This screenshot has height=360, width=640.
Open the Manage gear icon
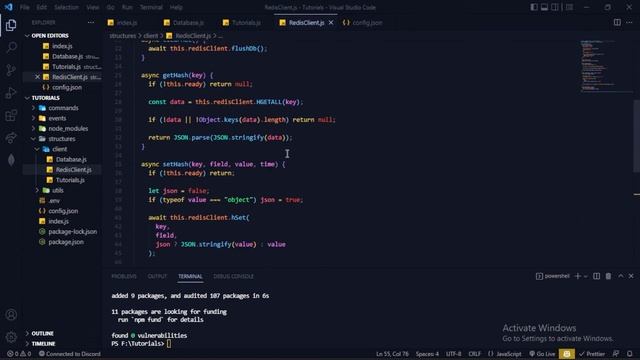[11, 337]
